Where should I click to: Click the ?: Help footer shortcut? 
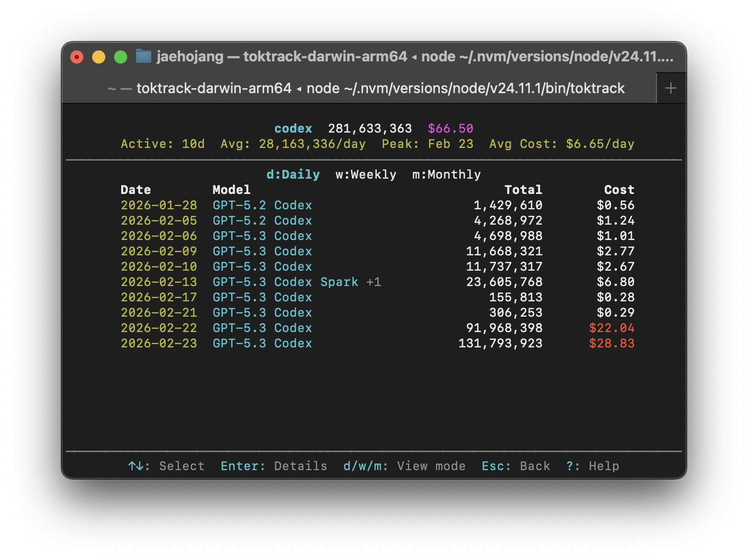point(592,466)
